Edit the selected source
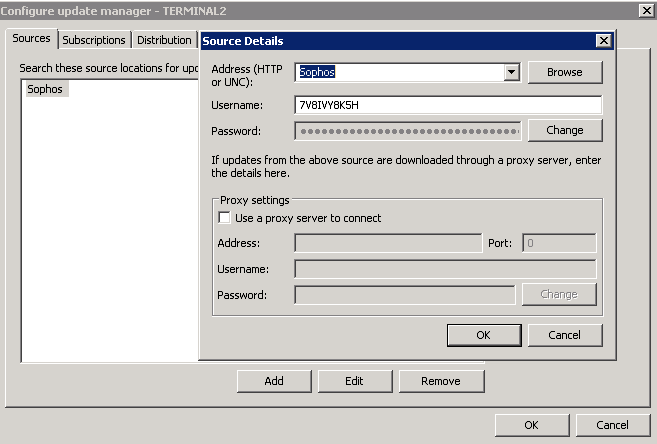Screen dimensions: 657x444 click(355, 381)
